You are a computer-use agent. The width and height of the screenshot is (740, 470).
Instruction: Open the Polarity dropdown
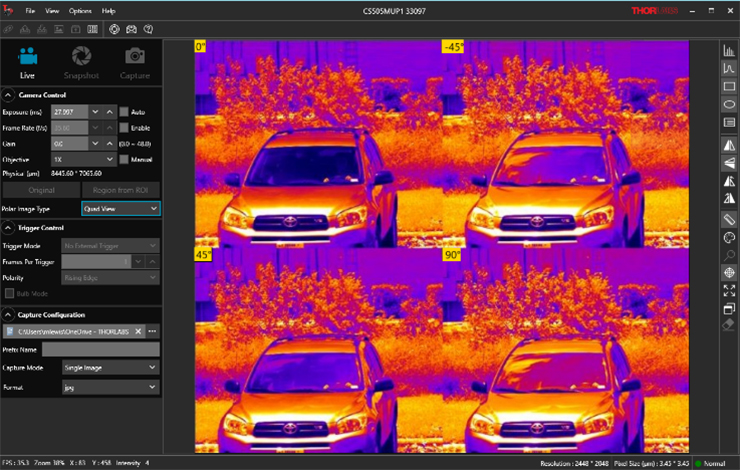pyautogui.click(x=110, y=278)
